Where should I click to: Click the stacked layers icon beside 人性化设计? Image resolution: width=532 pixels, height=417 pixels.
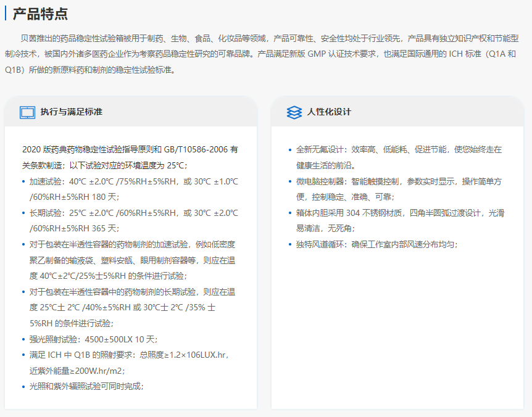[294, 112]
